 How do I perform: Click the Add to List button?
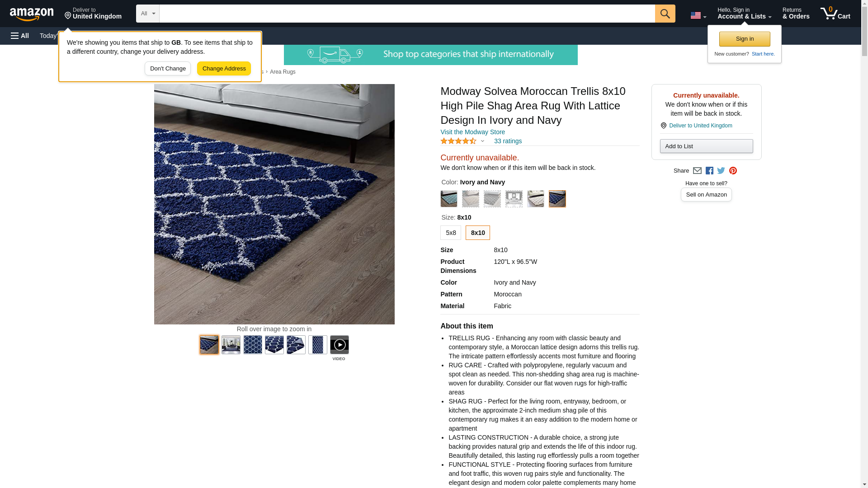[706, 146]
